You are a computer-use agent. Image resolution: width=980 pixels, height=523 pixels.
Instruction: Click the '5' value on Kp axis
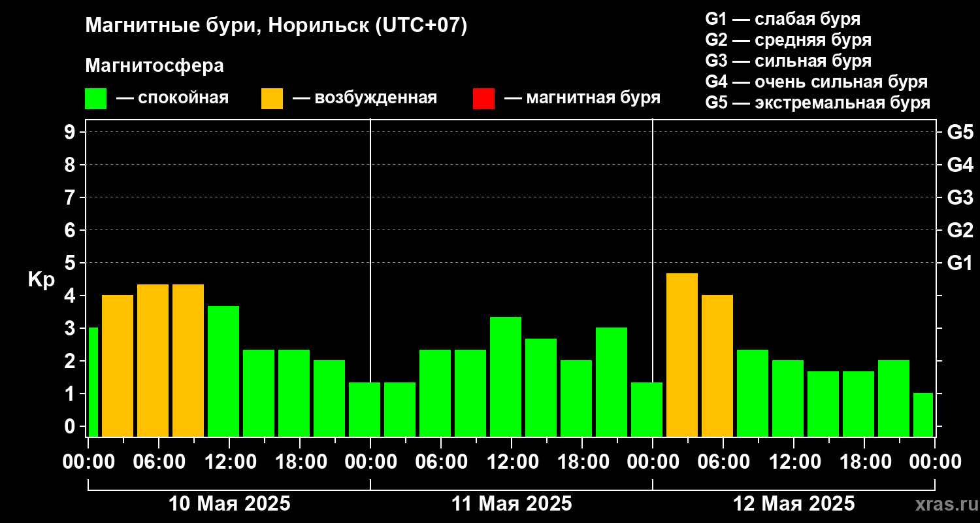(71, 263)
